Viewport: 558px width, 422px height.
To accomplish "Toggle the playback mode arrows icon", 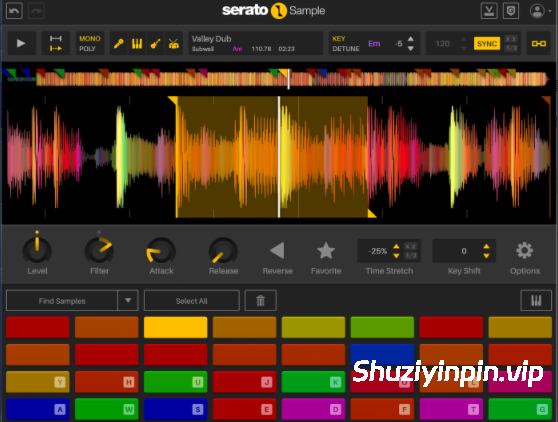I will click(56, 43).
